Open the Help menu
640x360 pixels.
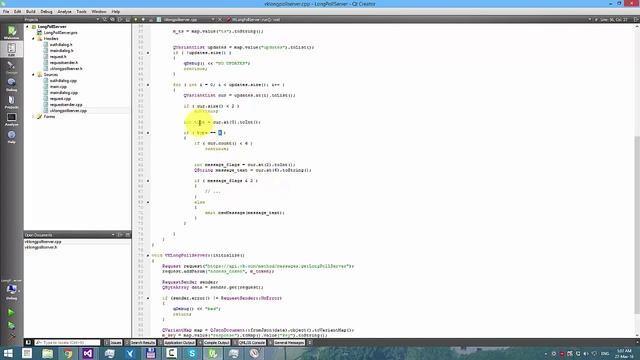[116, 12]
